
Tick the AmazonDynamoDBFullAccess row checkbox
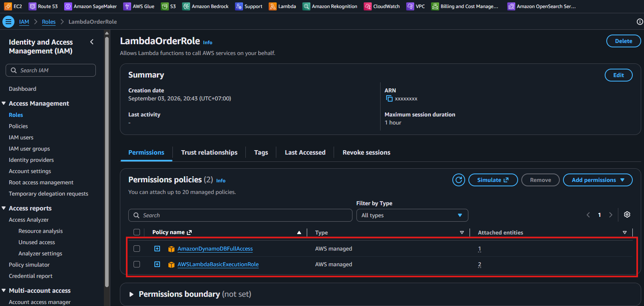coord(137,249)
